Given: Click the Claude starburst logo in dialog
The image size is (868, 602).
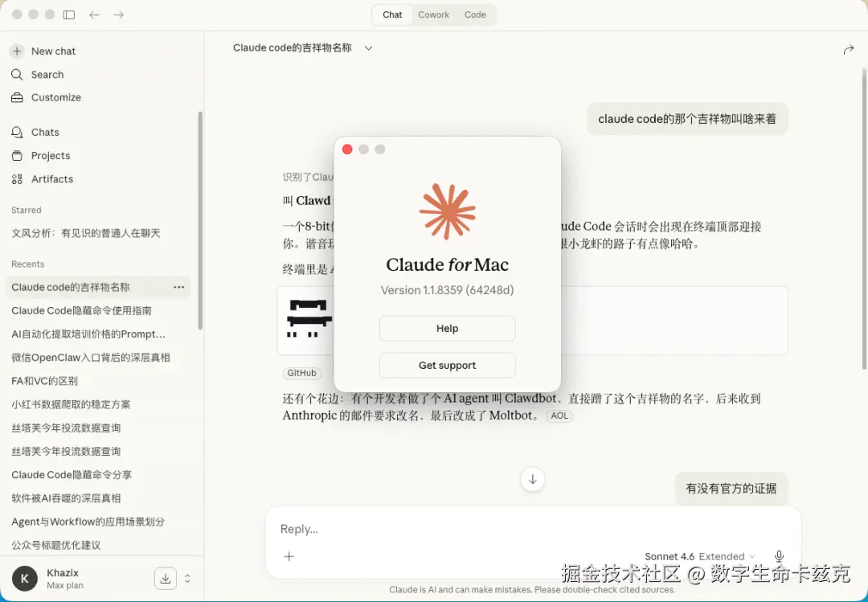Looking at the screenshot, I should 448,211.
